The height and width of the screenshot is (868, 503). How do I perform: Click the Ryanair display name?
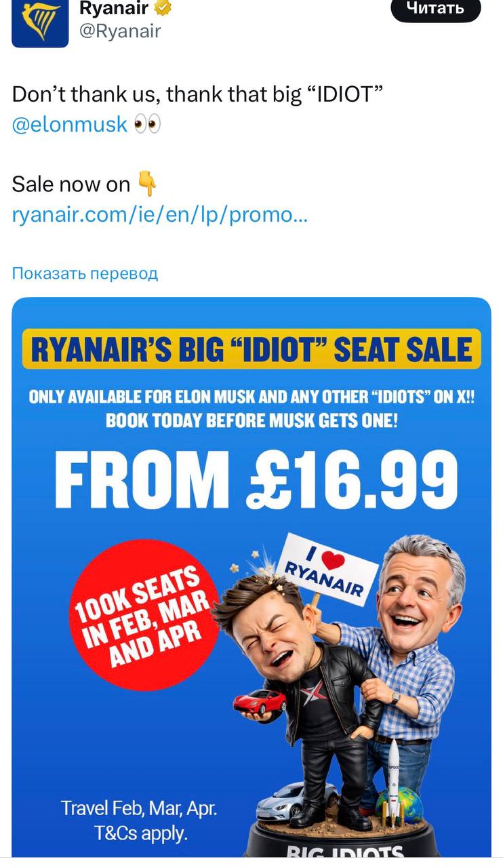pos(114,8)
